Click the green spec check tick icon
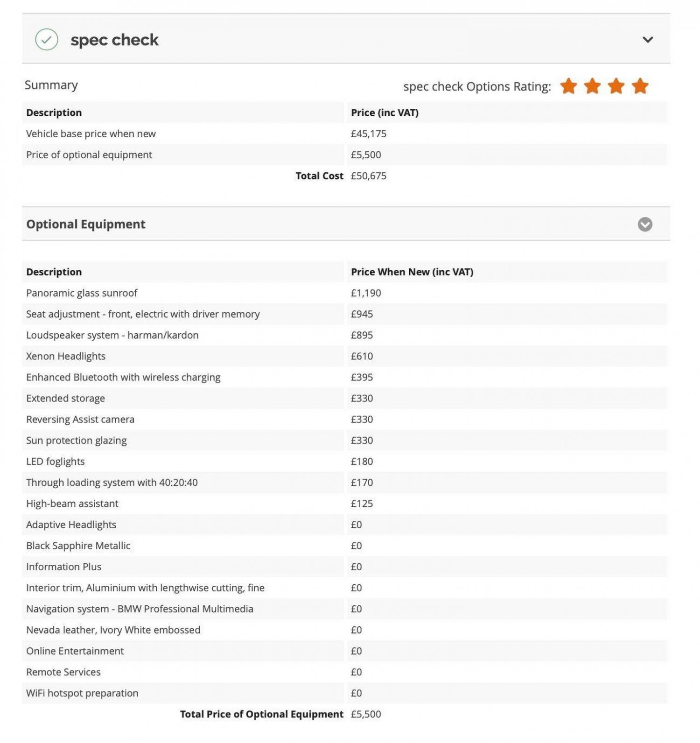700x743 pixels. click(47, 40)
